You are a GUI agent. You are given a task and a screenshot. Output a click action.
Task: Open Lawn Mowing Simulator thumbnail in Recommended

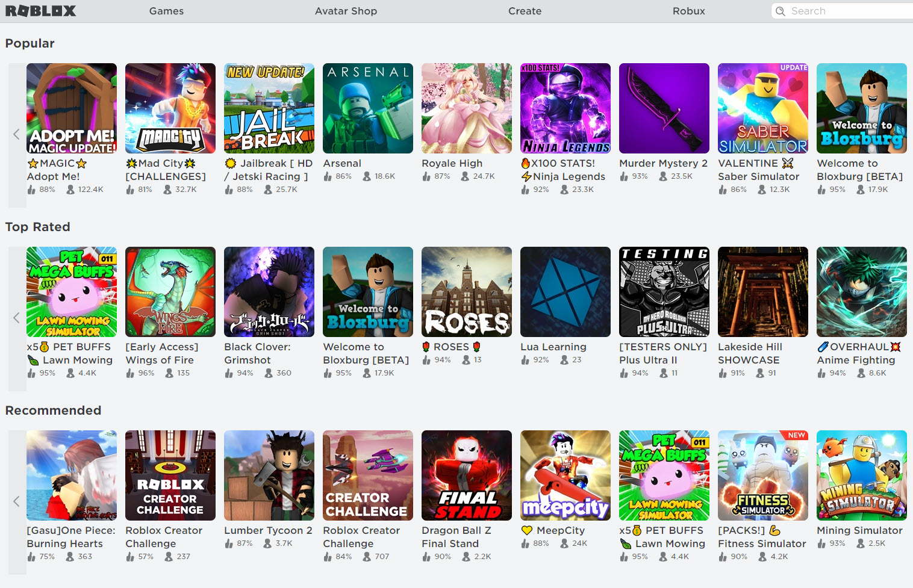click(664, 475)
